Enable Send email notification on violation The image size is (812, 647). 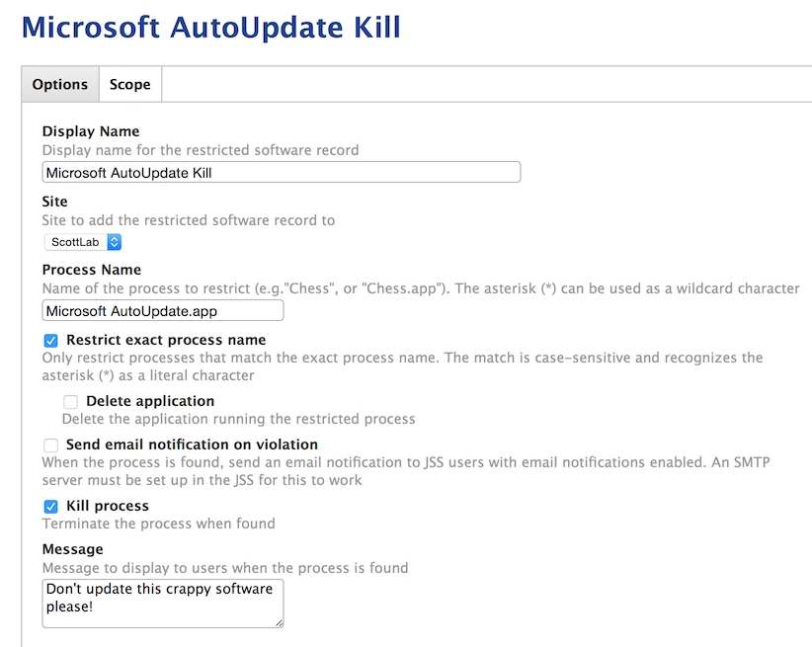(x=50, y=445)
